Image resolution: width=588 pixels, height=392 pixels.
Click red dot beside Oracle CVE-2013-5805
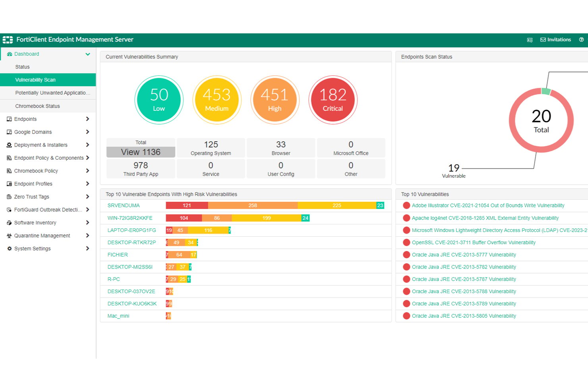[x=406, y=316]
